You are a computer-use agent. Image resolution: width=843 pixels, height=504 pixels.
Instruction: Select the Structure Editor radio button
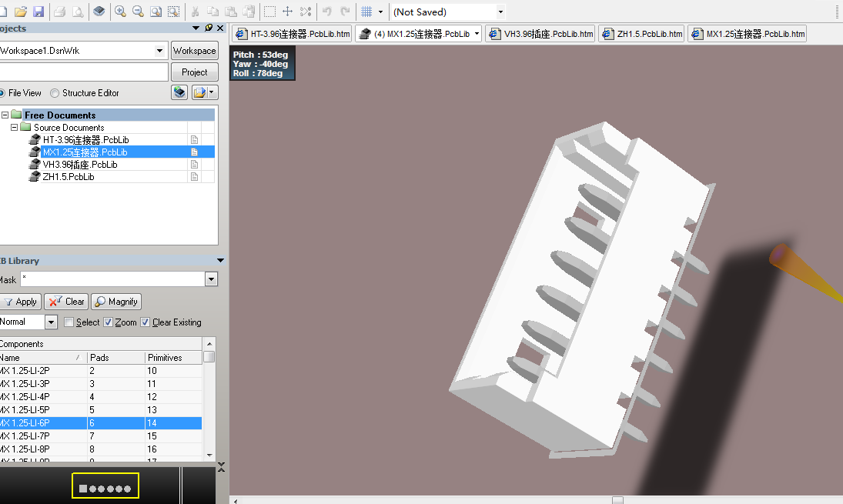coord(55,93)
